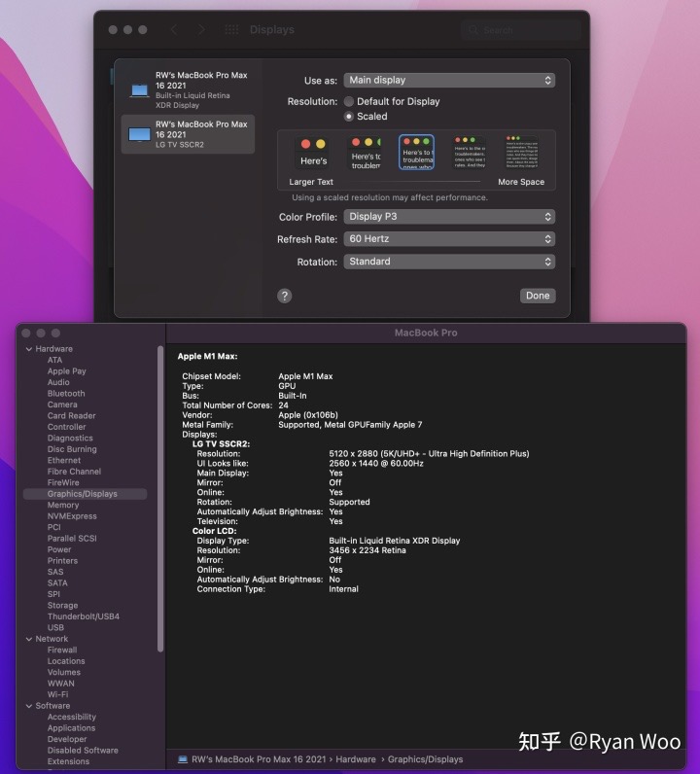
Task: Click the 5120 x 2880 resolution value
Action: click(x=429, y=454)
